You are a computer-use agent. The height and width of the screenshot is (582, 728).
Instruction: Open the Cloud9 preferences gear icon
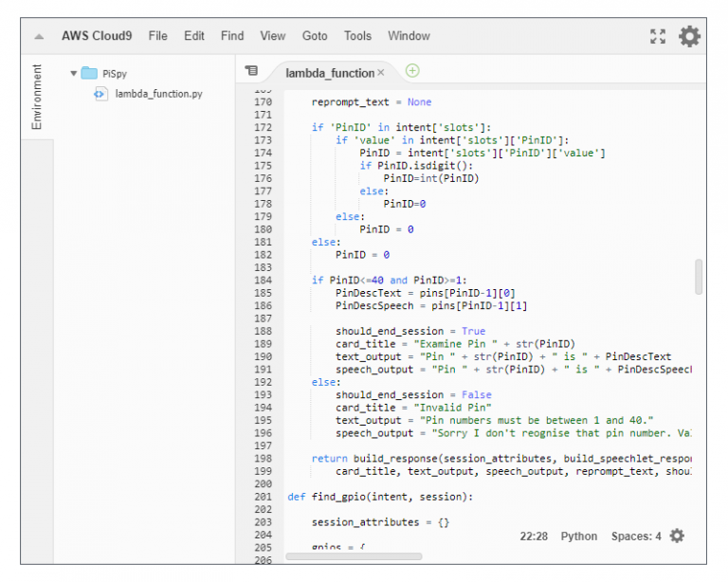[x=690, y=36]
